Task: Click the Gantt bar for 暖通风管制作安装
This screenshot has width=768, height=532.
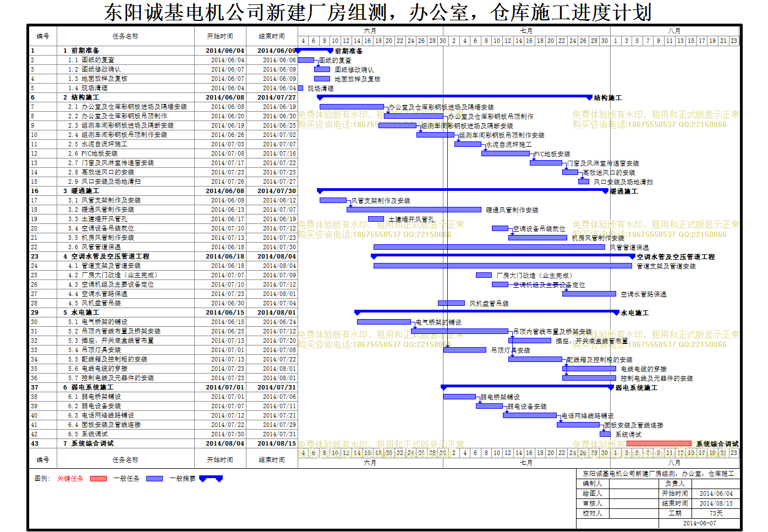Action: 414,210
